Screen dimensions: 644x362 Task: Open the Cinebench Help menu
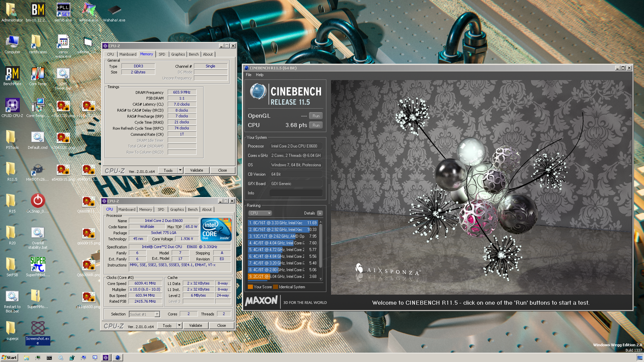(x=260, y=75)
